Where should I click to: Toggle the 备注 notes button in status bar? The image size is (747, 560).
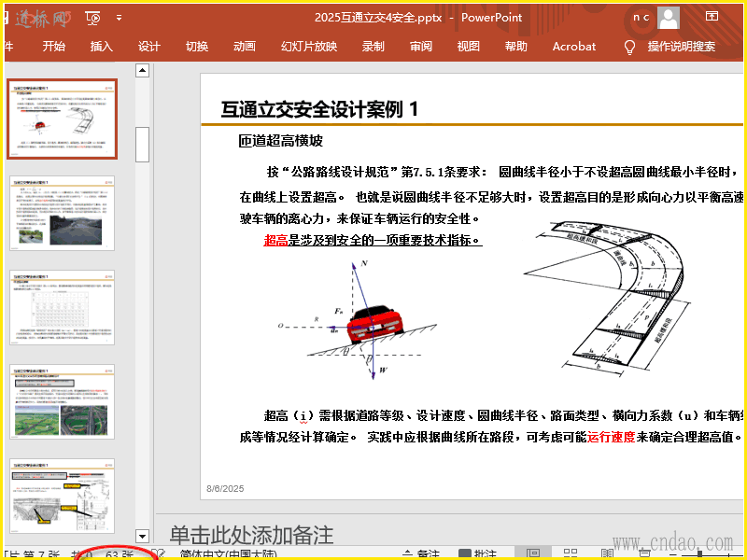tap(420, 554)
